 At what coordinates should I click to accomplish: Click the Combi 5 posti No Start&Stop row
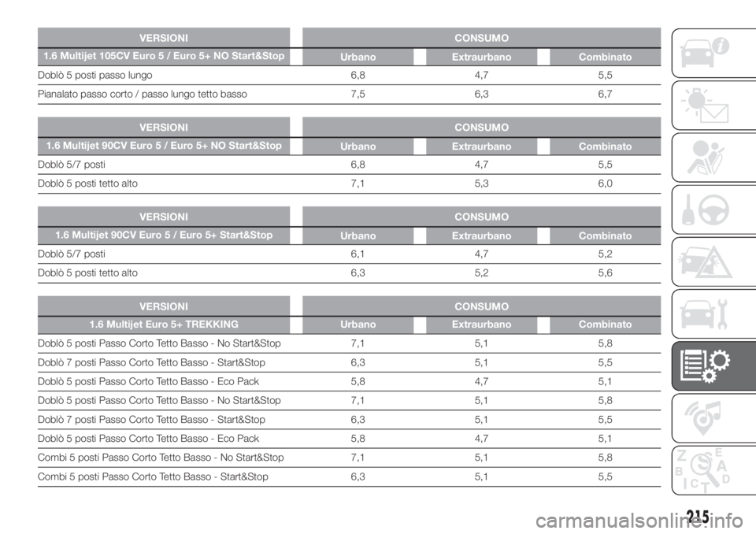tap(349, 458)
